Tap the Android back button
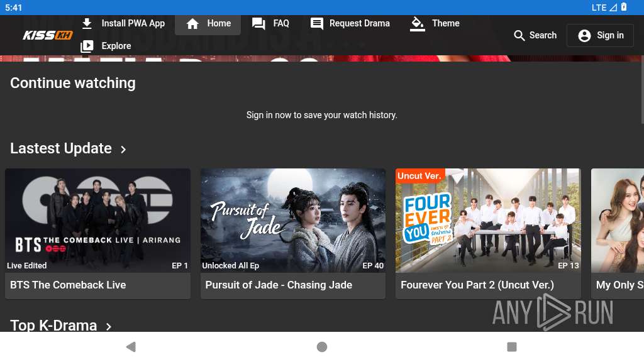The height and width of the screenshot is (362, 644). coord(131,347)
